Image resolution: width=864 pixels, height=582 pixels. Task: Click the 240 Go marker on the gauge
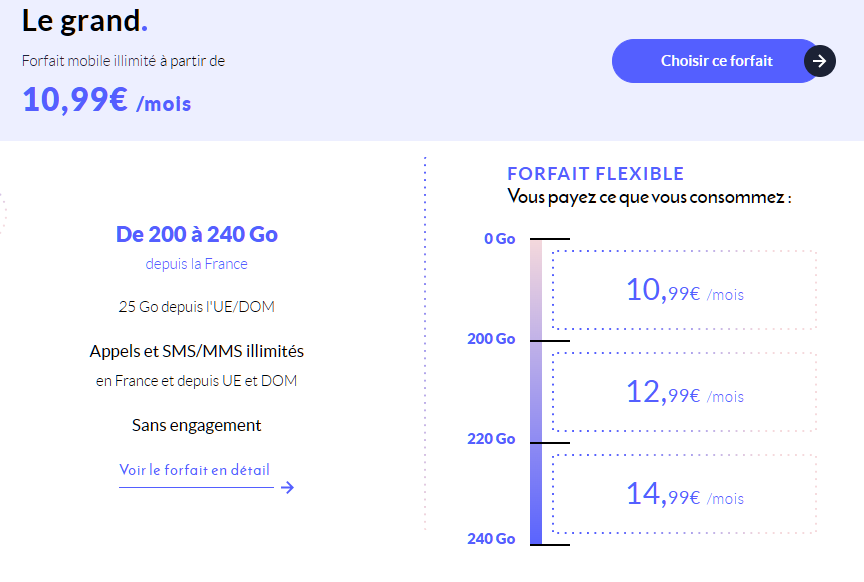(491, 539)
